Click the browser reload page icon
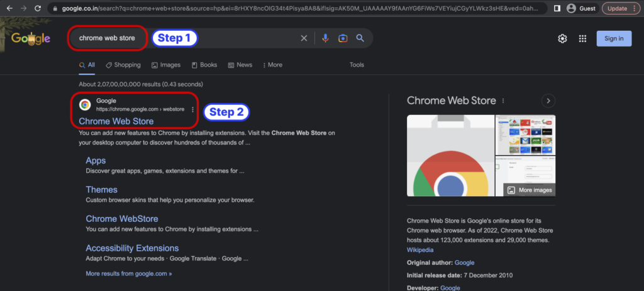Viewport: 644px width, 291px height. pyautogui.click(x=38, y=8)
